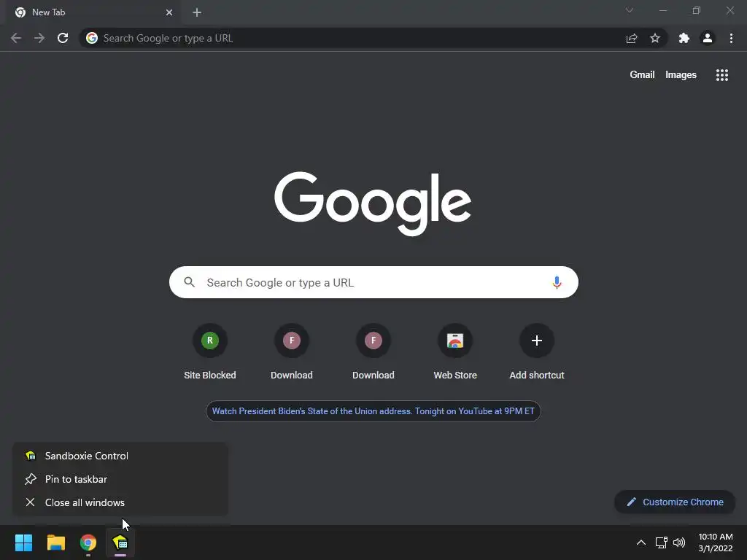Viewport: 747px width, 560px height.
Task: Select Close all windows
Action: (x=120, y=502)
